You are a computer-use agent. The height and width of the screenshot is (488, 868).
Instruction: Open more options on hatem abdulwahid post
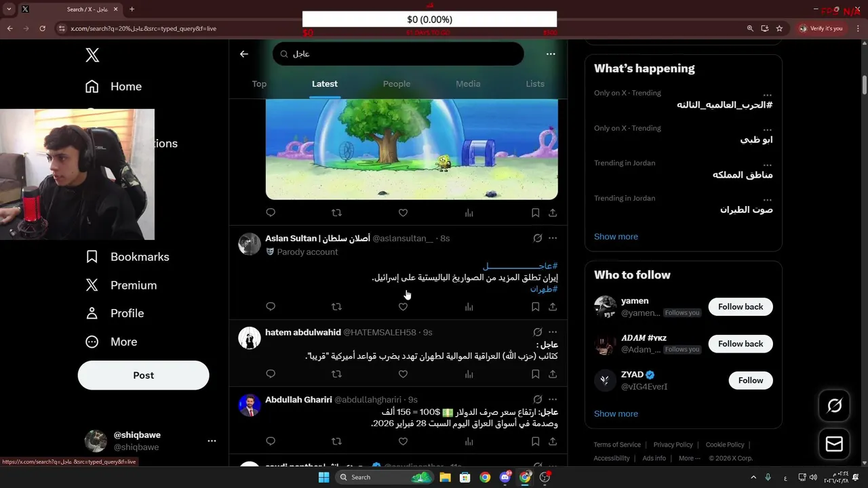pyautogui.click(x=553, y=333)
